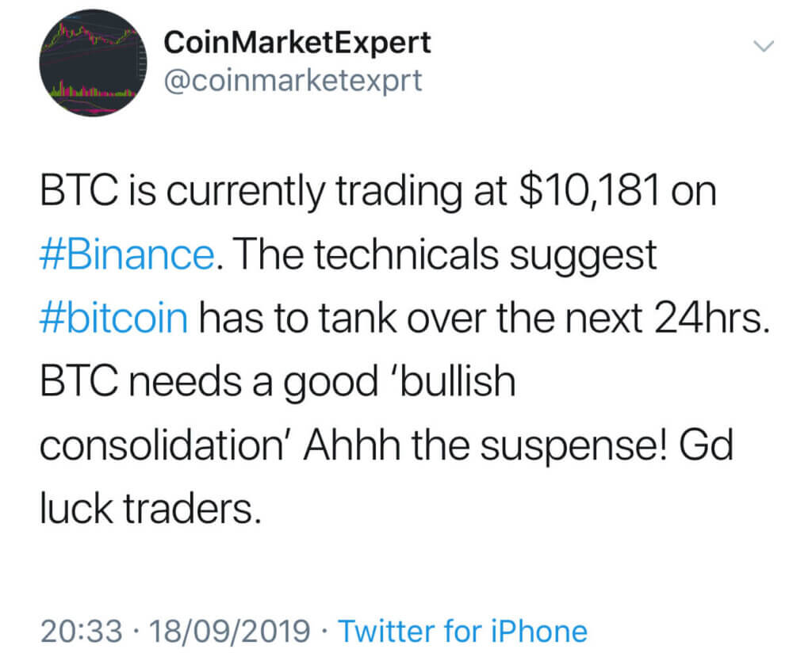The width and height of the screenshot is (812, 672).
Task: Open the Twitter for iPhone source link
Action: coord(462,632)
